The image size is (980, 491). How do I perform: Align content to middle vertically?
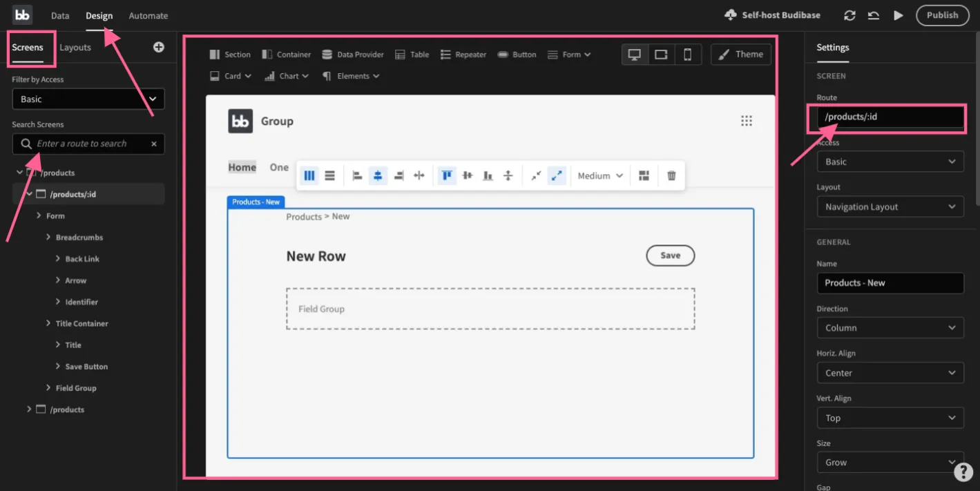pos(468,175)
